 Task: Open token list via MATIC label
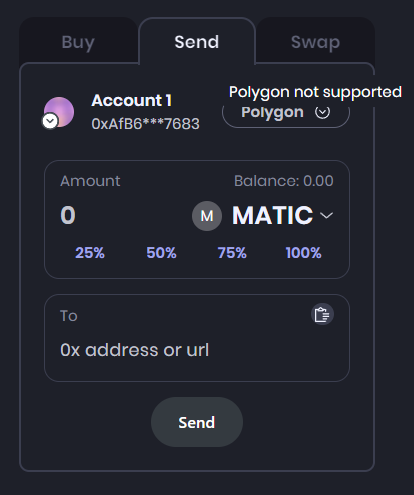coord(272,215)
